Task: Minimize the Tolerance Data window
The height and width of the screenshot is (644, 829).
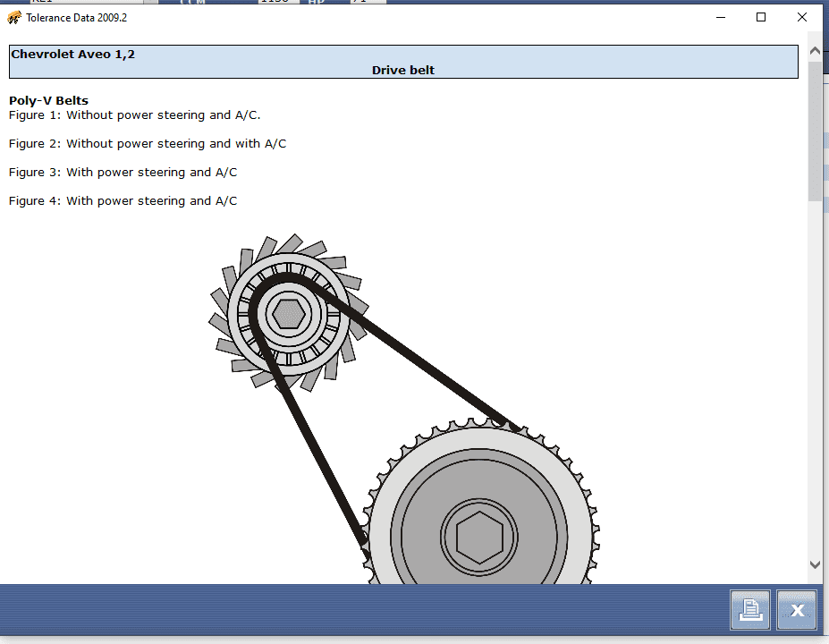Action: (720, 17)
